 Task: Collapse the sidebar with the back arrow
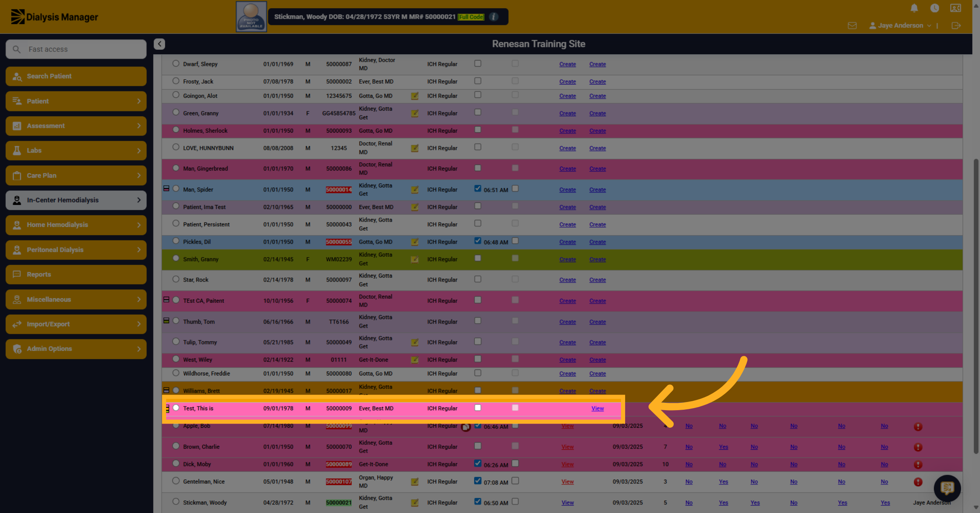coord(159,44)
